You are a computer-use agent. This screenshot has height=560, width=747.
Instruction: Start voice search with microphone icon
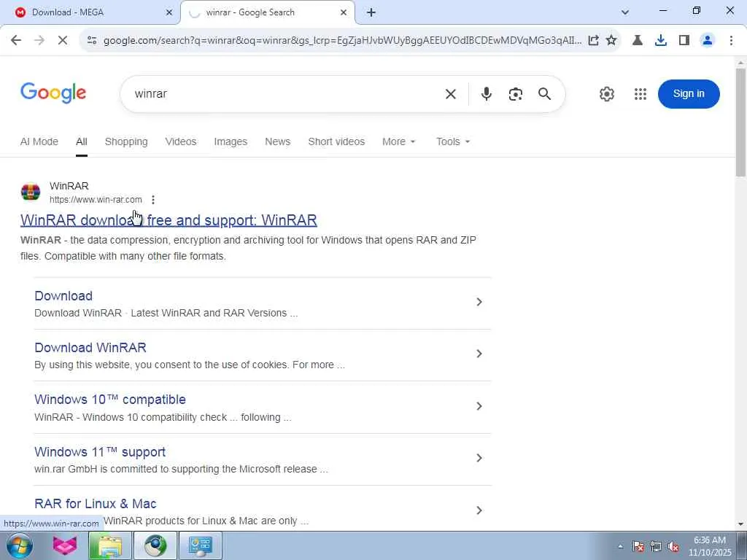(486, 94)
